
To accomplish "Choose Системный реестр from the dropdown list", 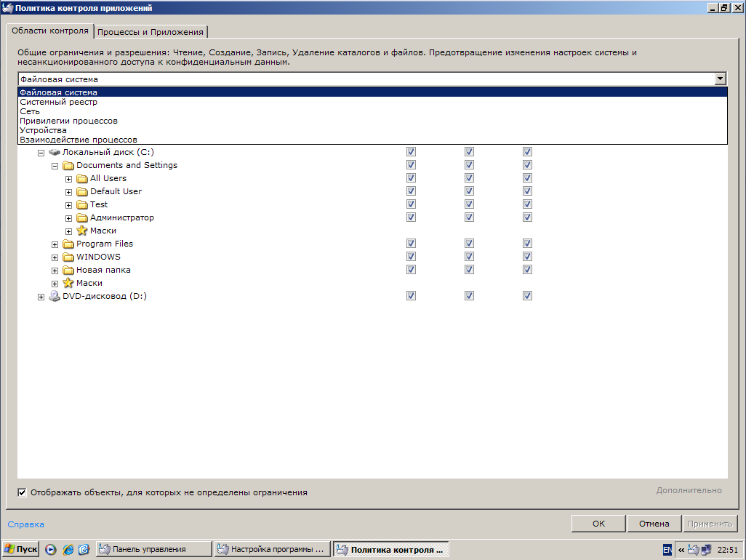I will coord(372,102).
